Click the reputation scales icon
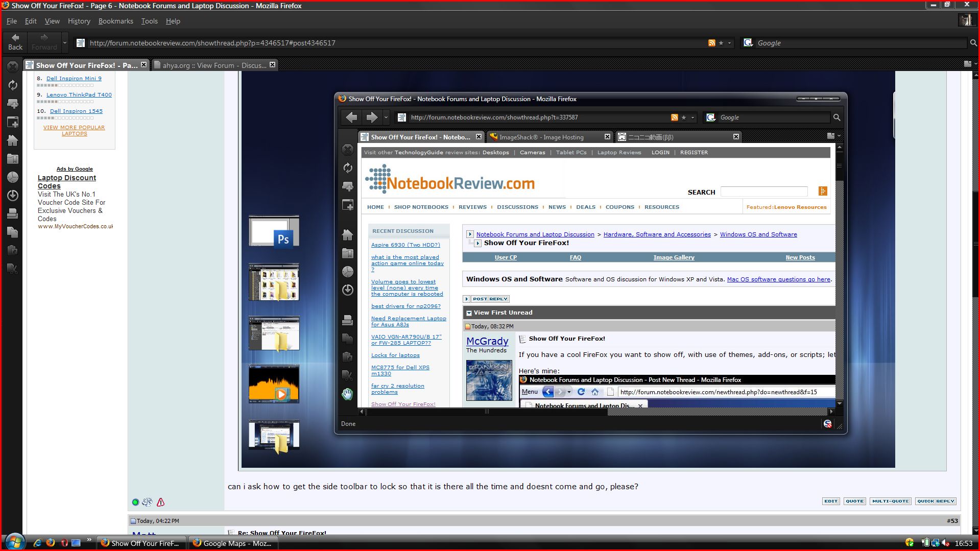This screenshot has width=980, height=551. [147, 502]
